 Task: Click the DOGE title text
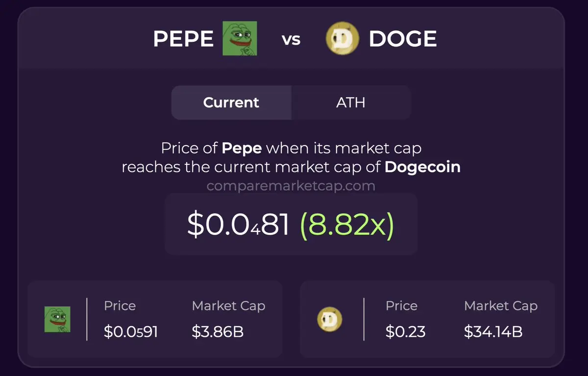click(x=402, y=39)
